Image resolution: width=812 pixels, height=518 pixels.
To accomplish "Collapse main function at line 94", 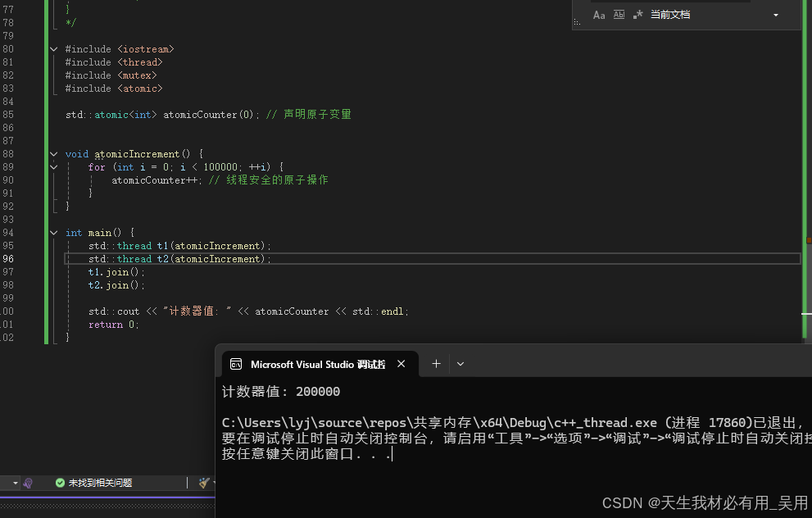I will pyautogui.click(x=54, y=233).
